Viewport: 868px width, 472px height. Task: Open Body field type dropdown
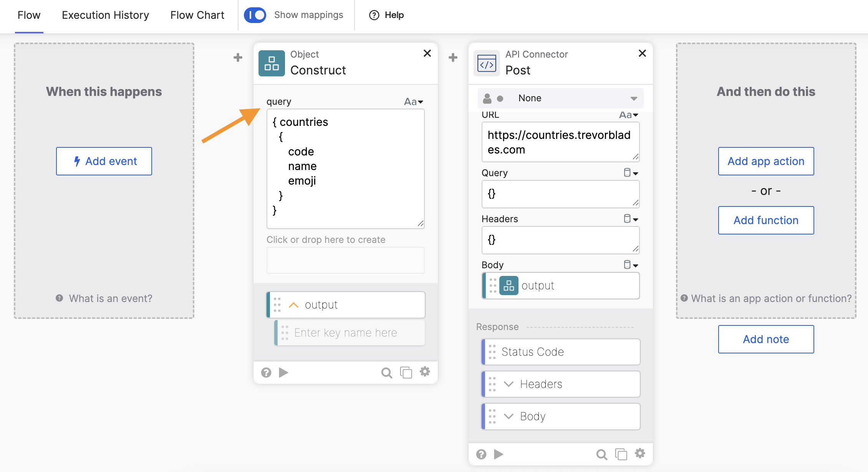pyautogui.click(x=631, y=265)
